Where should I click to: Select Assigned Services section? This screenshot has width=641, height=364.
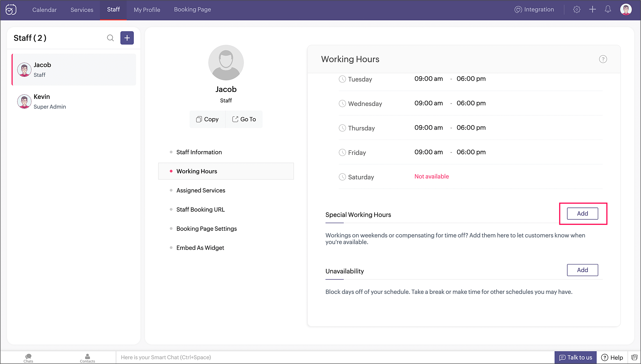[201, 190]
